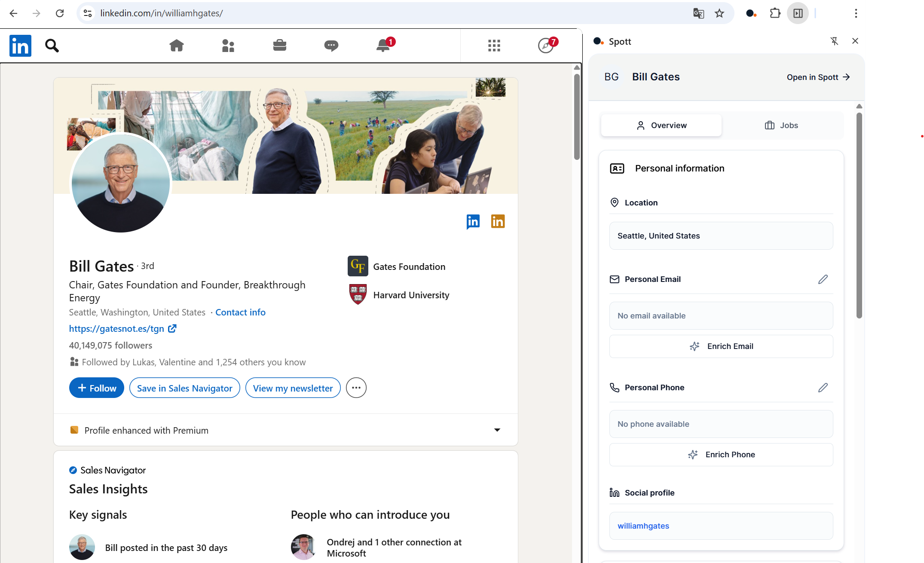This screenshot has height=563, width=924.
Task: Open Chrome three-dot menu
Action: (856, 13)
